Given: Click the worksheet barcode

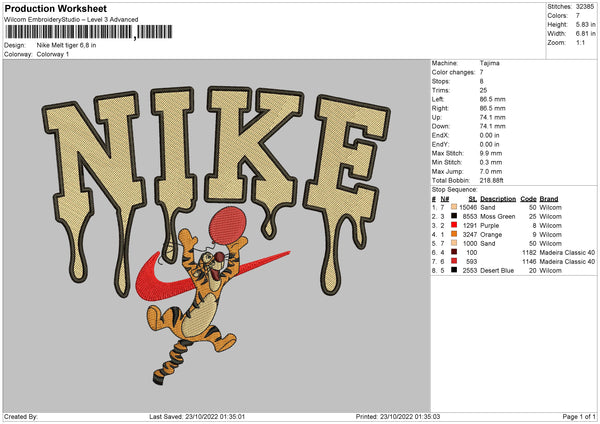Looking at the screenshot, I should [x=88, y=32].
